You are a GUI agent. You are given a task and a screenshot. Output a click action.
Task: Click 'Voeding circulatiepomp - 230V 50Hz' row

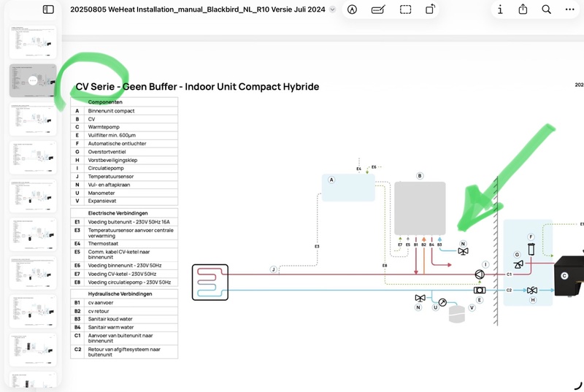124,283
